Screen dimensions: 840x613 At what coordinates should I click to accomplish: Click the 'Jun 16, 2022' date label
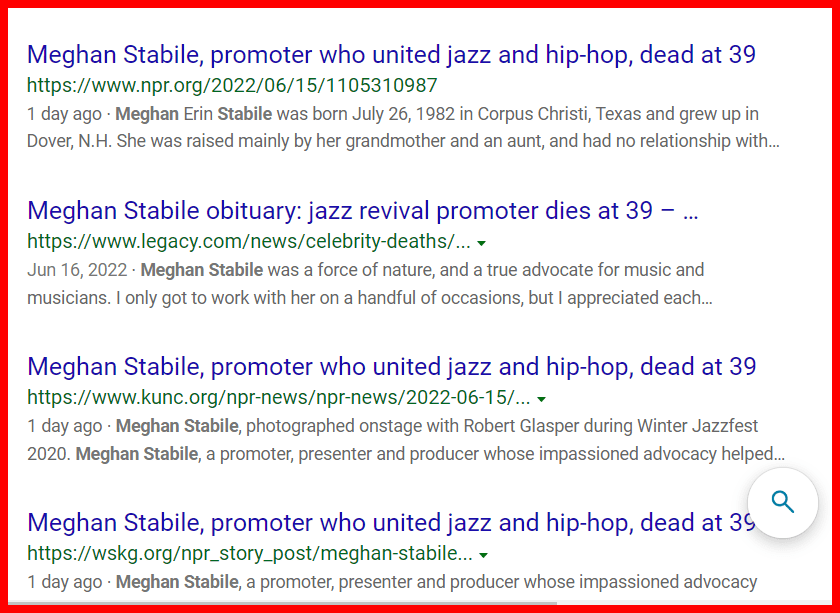[78, 270]
